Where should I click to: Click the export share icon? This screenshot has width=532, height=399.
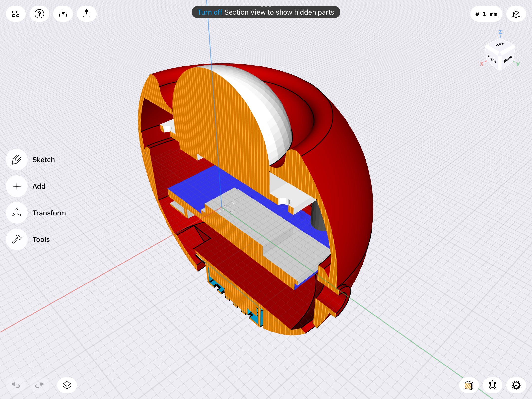pos(87,14)
